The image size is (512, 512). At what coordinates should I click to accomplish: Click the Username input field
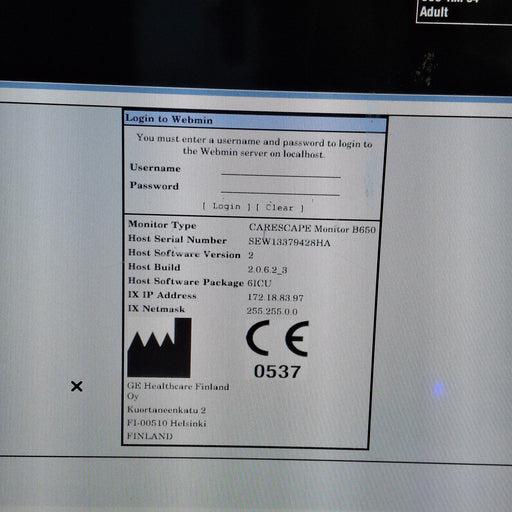281,171
